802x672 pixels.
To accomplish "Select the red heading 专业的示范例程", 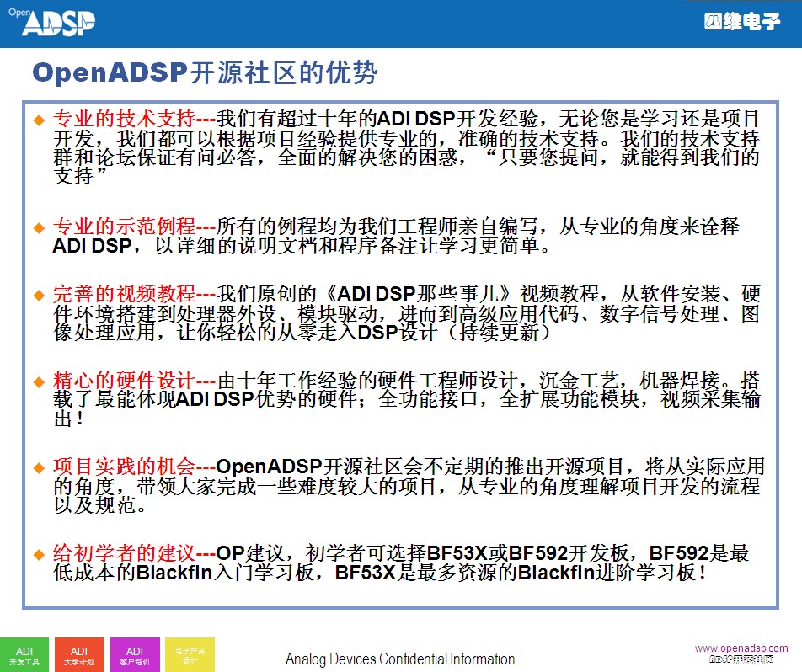I will (125, 226).
